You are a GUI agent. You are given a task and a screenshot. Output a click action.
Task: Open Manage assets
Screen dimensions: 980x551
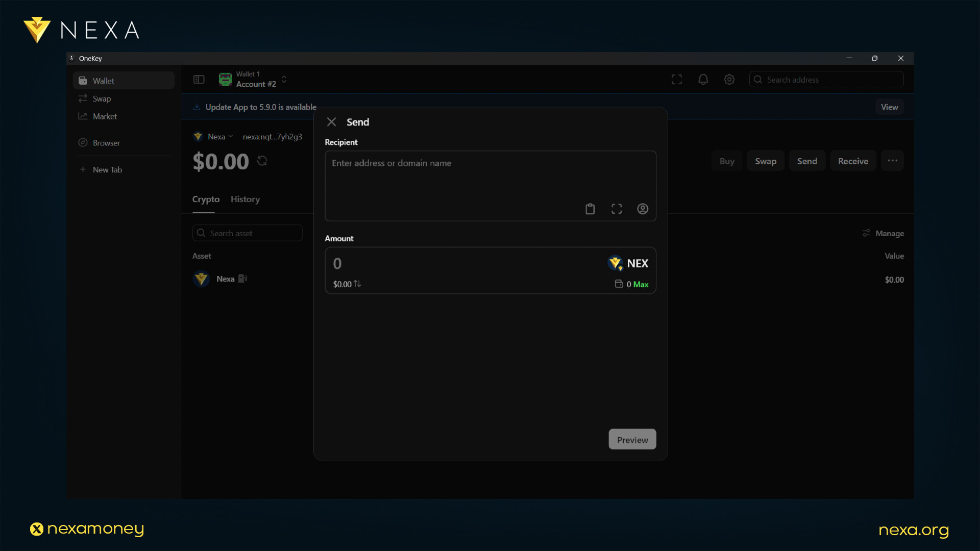[883, 233]
